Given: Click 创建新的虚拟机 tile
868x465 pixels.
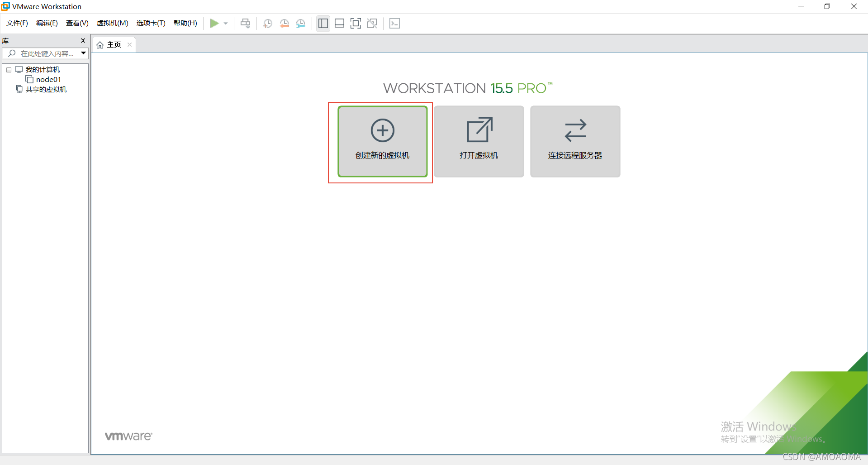Looking at the screenshot, I should click(383, 141).
